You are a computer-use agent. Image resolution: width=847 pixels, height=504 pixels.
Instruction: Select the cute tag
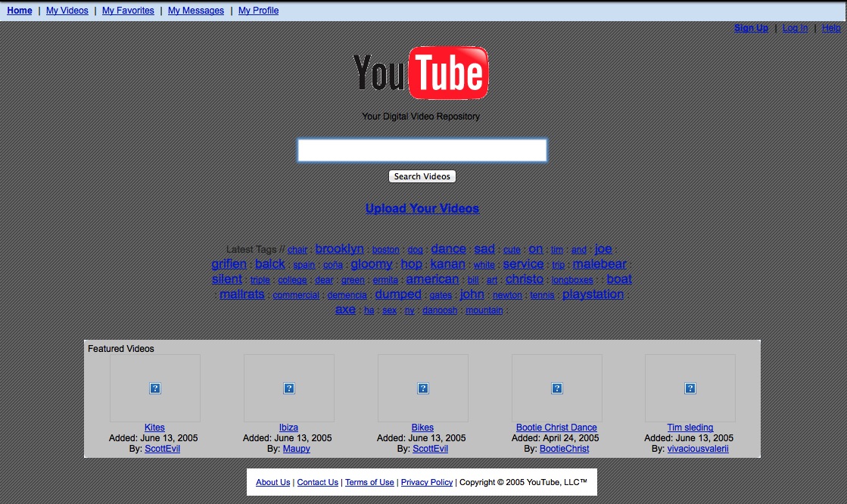click(x=512, y=250)
